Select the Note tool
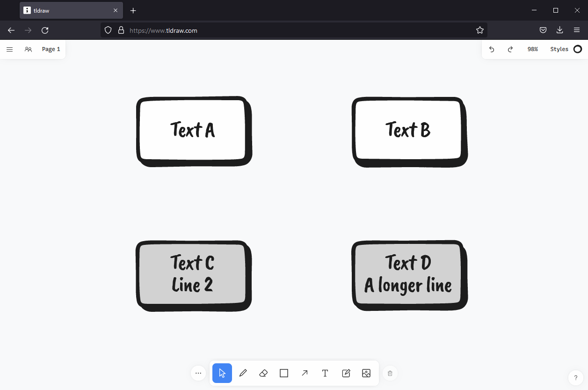The image size is (588, 390). [346, 373]
